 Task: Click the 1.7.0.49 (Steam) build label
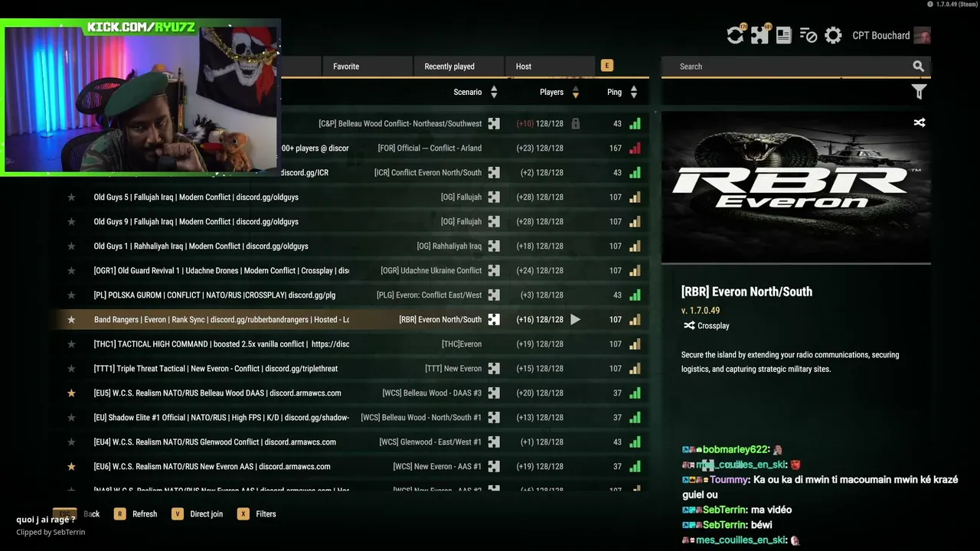coord(956,4)
